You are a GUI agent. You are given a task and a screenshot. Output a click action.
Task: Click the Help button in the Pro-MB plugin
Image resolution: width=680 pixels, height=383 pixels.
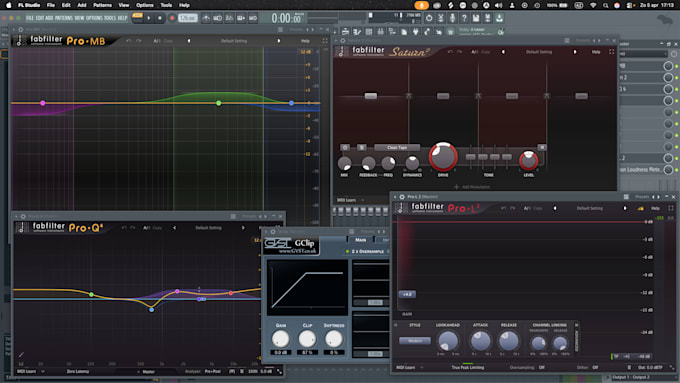pyautogui.click(x=305, y=41)
